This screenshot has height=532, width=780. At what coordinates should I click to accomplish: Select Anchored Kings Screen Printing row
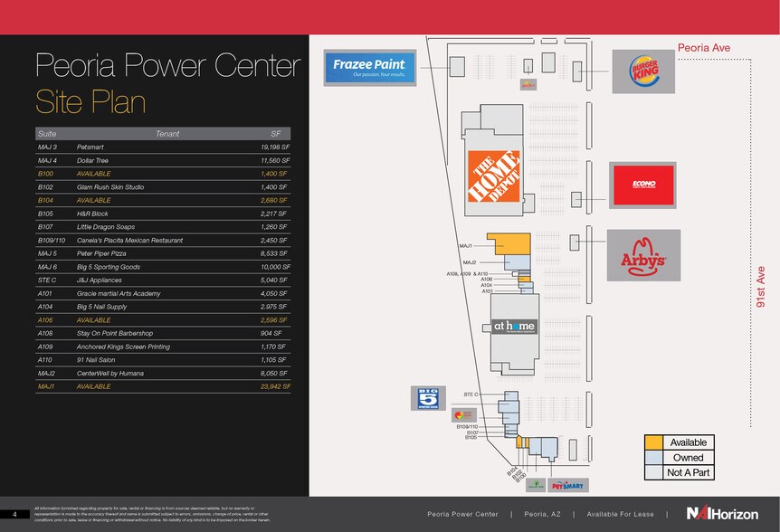163,347
